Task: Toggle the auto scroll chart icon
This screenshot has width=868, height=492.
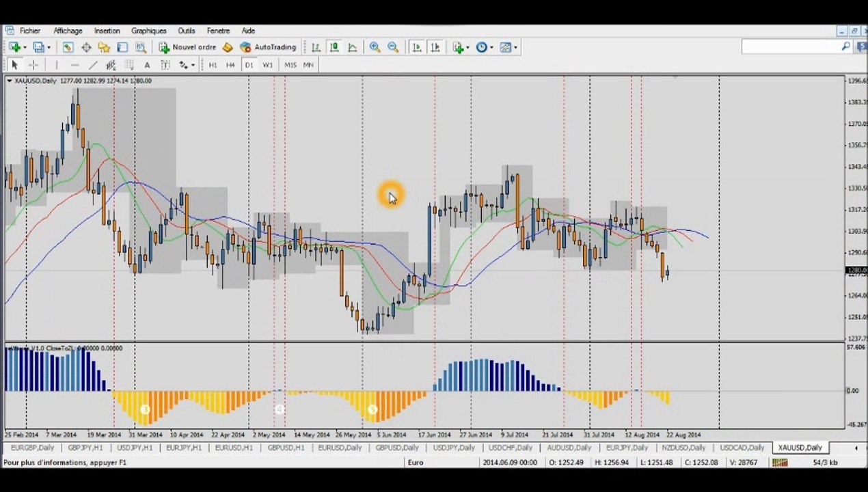Action: point(417,47)
